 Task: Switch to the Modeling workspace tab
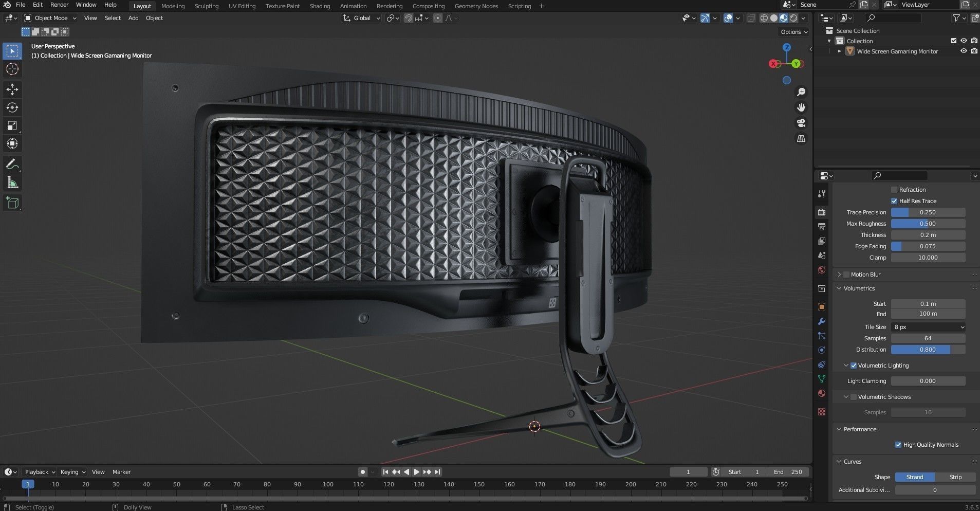pyautogui.click(x=173, y=6)
